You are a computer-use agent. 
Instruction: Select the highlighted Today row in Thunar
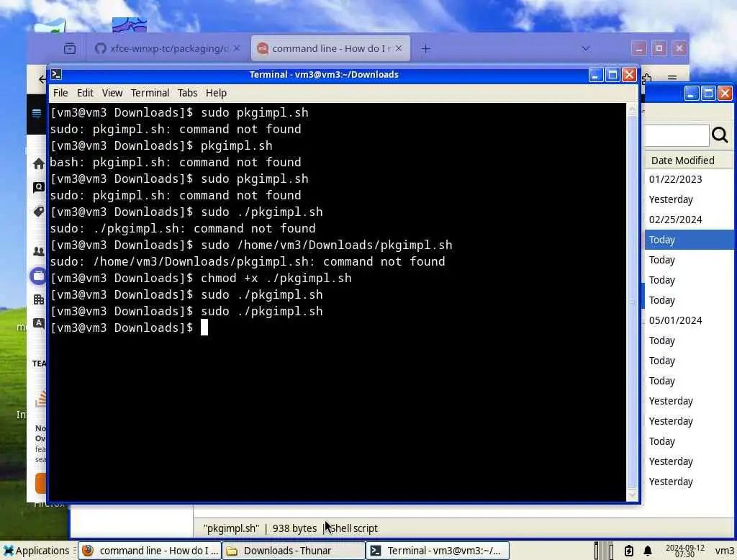point(689,240)
